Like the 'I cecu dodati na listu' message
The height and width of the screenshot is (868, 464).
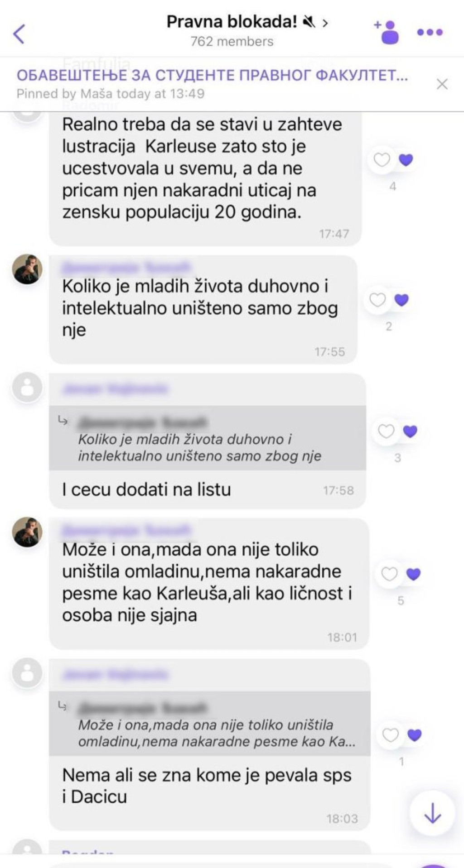coord(386,431)
